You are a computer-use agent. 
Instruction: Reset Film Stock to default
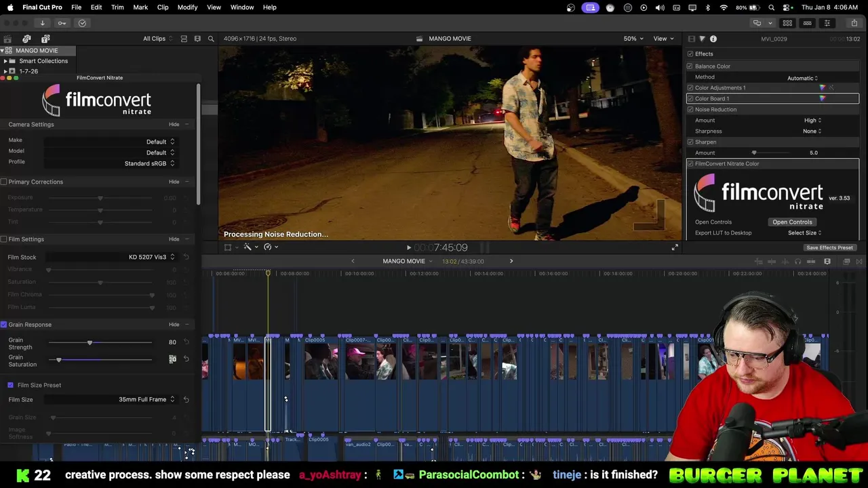pyautogui.click(x=186, y=257)
